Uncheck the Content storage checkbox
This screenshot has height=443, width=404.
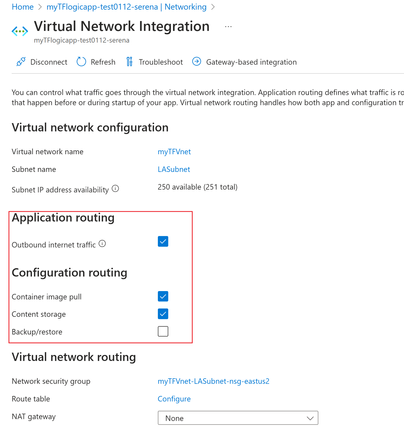click(163, 314)
